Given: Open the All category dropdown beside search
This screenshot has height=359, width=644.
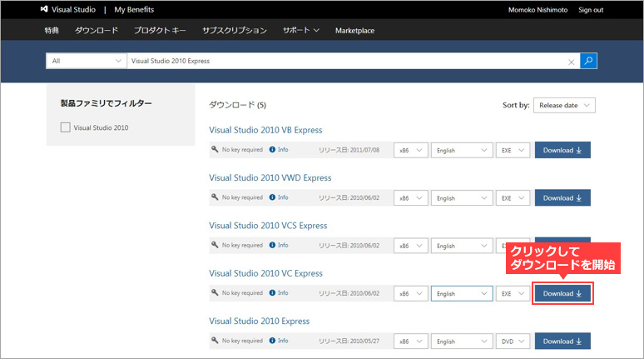Looking at the screenshot, I should pyautogui.click(x=87, y=61).
